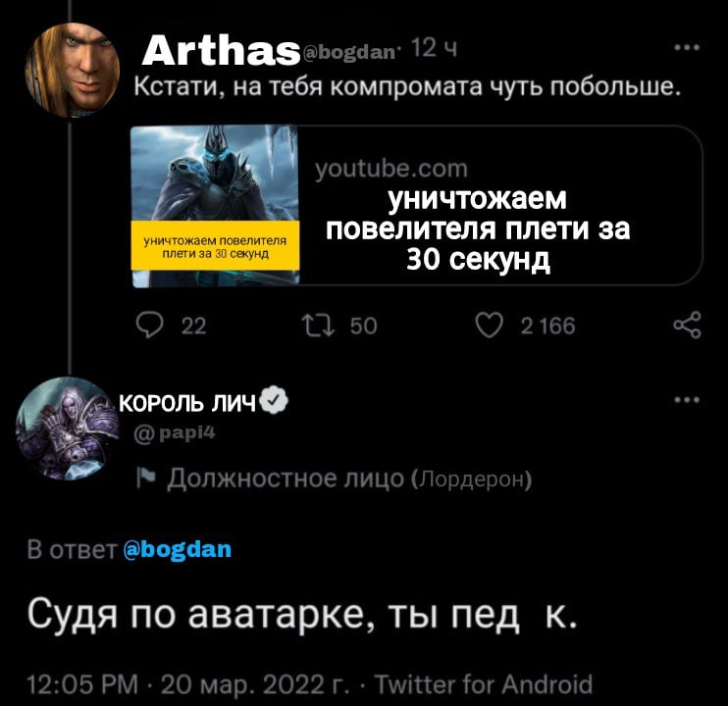Click the reply speech bubble icon
The height and width of the screenshot is (706, 728).
click(149, 326)
